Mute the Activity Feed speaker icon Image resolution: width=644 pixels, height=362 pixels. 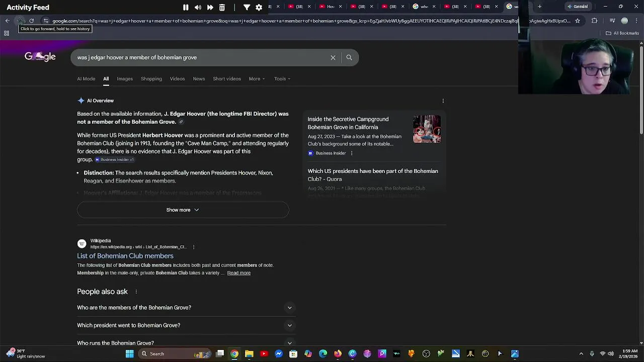[x=198, y=7]
